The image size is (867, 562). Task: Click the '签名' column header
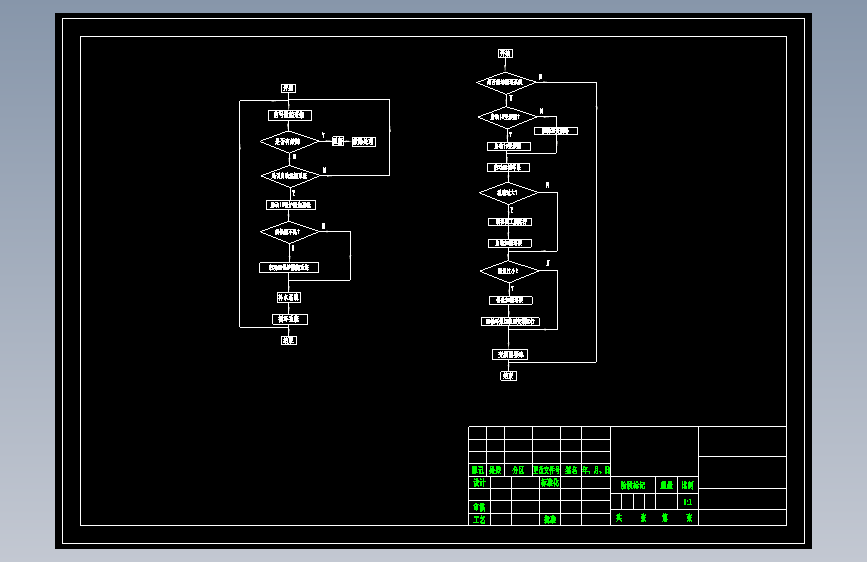[x=571, y=470]
